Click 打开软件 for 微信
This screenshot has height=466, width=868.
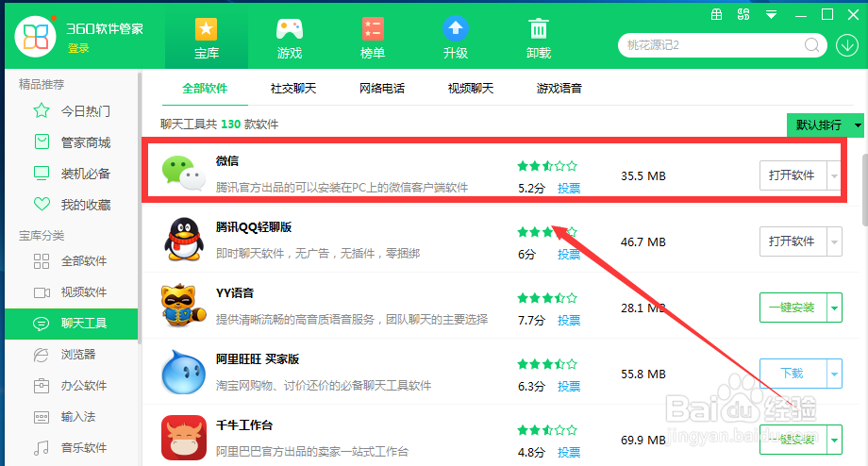793,175
